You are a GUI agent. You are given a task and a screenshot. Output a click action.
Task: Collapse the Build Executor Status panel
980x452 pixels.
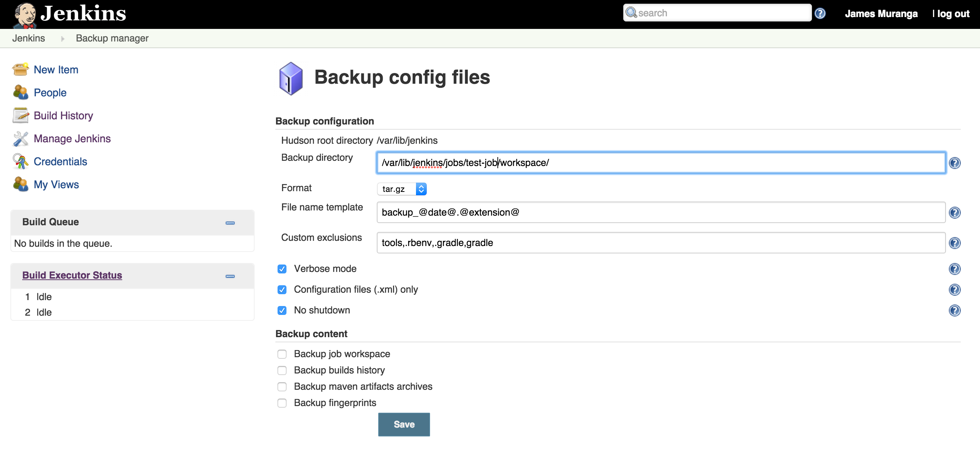230,276
